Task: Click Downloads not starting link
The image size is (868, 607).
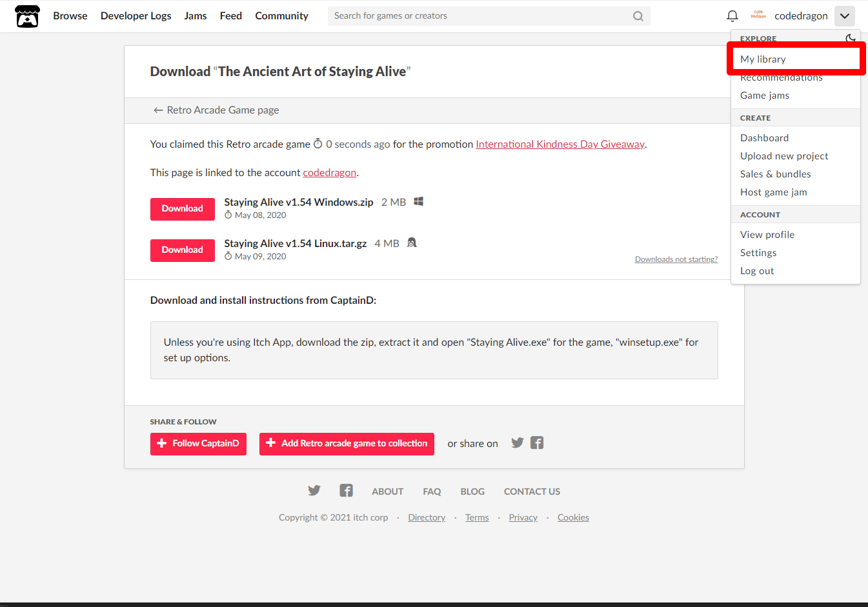Action: click(x=676, y=259)
